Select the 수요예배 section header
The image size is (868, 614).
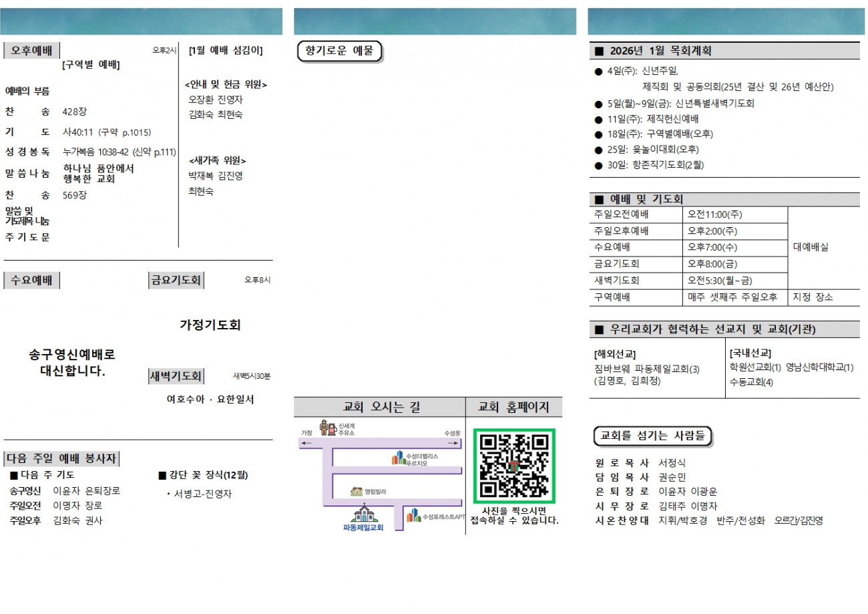tap(32, 281)
